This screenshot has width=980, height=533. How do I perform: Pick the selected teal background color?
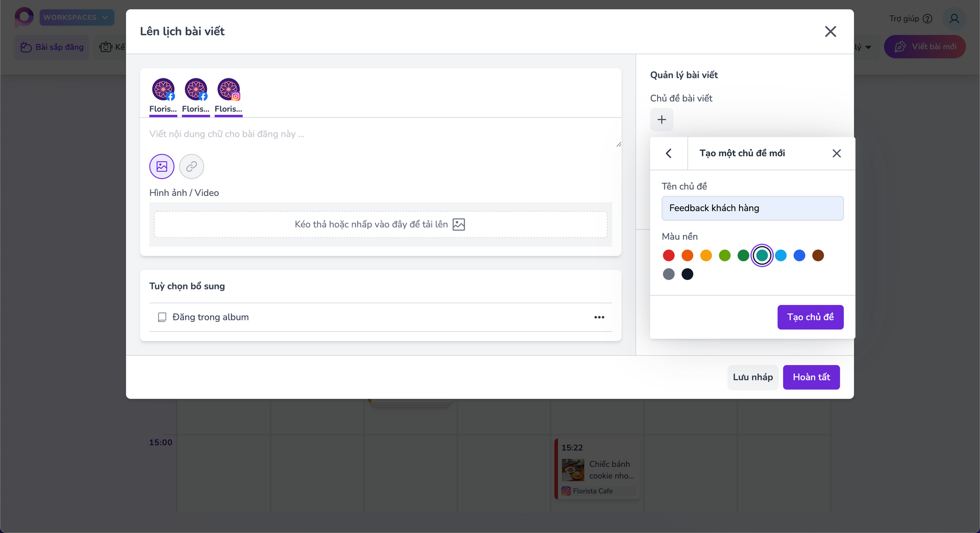coord(762,255)
